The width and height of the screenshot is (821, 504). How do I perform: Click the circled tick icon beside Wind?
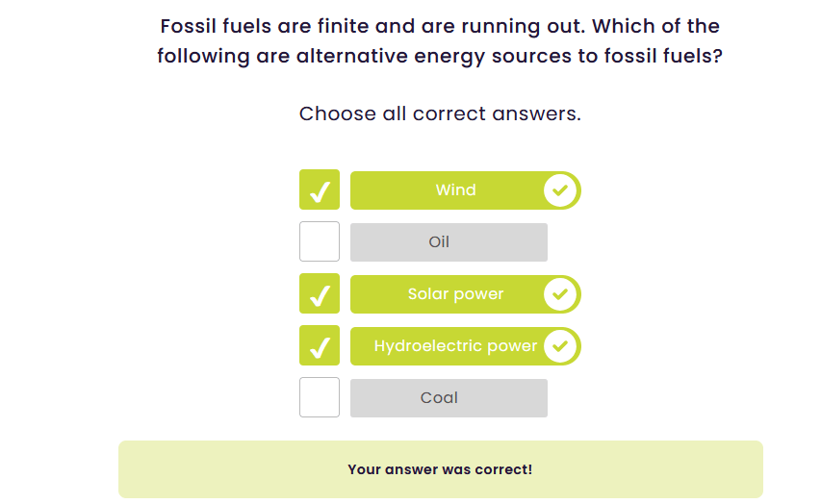[x=560, y=190]
